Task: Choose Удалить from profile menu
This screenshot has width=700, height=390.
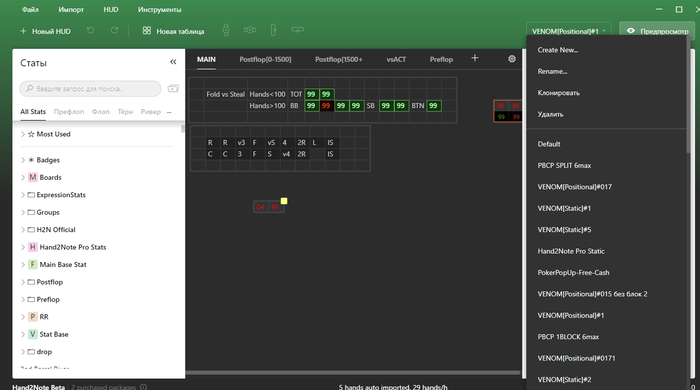Action: coord(550,114)
